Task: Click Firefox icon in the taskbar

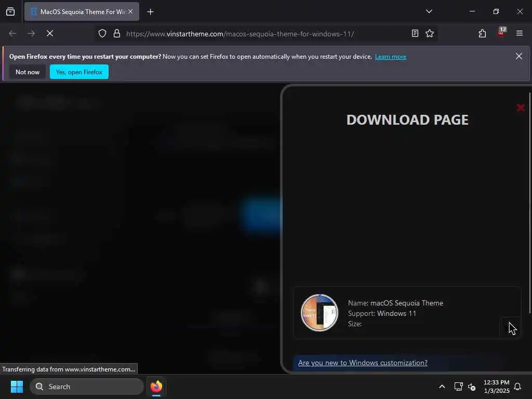Action: click(156, 387)
